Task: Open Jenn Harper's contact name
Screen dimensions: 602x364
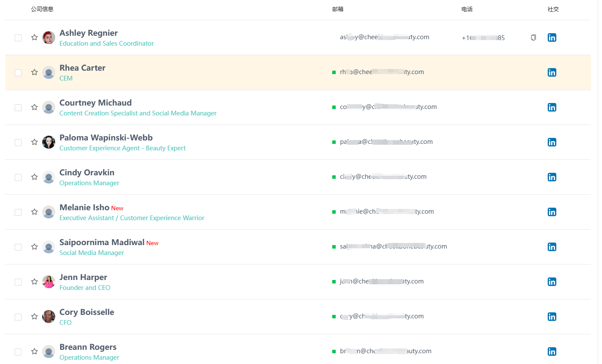Action: (83, 277)
